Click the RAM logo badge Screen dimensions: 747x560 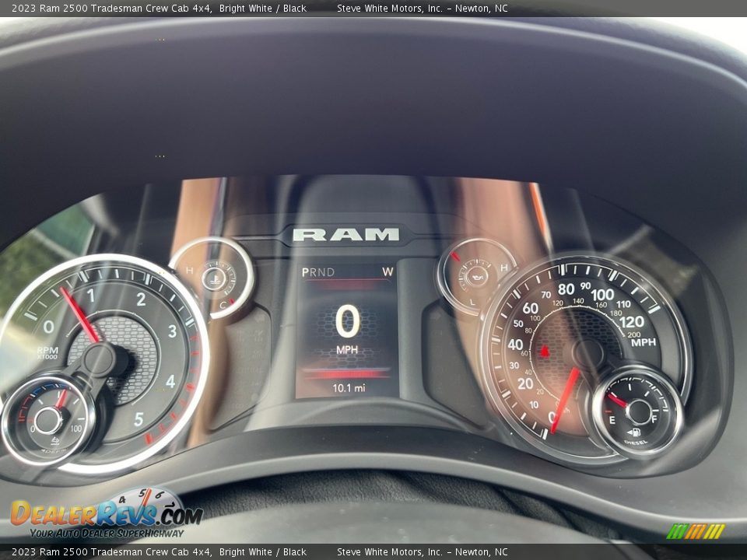click(345, 234)
